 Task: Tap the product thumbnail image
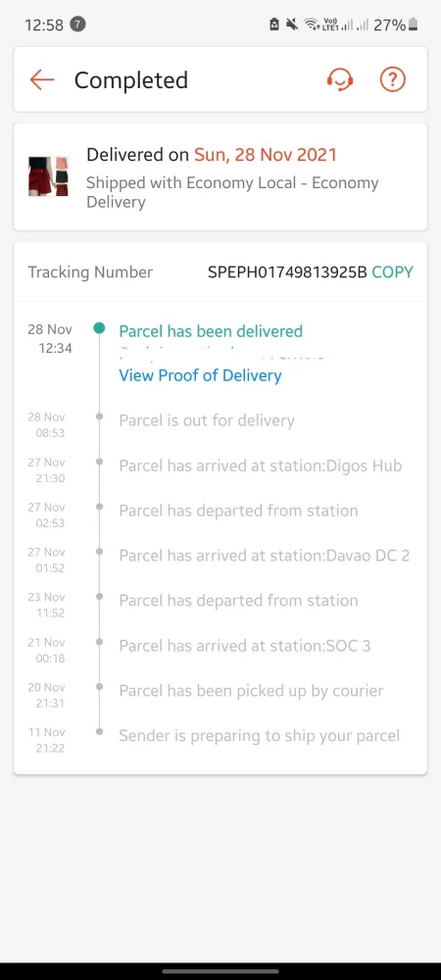click(x=48, y=176)
